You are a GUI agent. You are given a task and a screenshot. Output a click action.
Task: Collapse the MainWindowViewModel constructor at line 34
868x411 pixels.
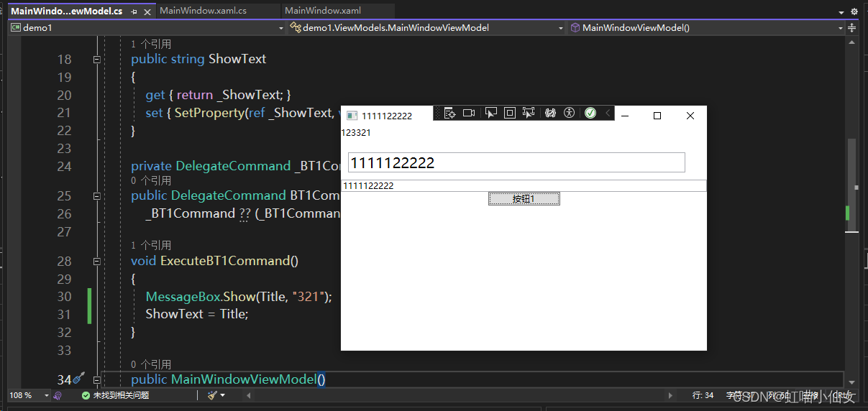coord(96,380)
